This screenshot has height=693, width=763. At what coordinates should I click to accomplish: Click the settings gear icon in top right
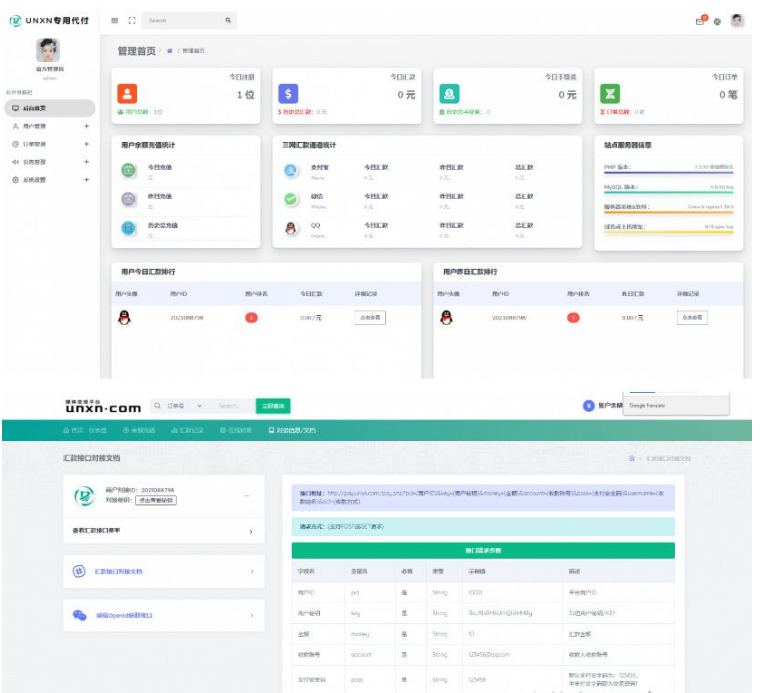(717, 21)
